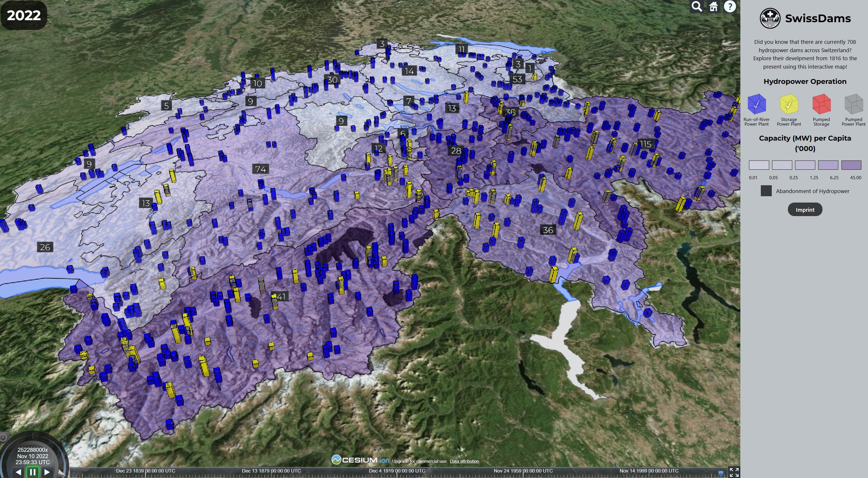868x478 pixels.
Task: Click the Abandonment of Hydropower dark swatch
Action: coord(766,191)
